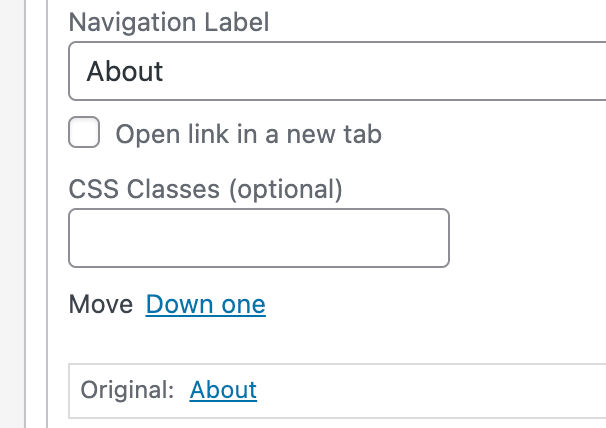Click the 'CSS Classes (optional)' caption

[x=205, y=188]
